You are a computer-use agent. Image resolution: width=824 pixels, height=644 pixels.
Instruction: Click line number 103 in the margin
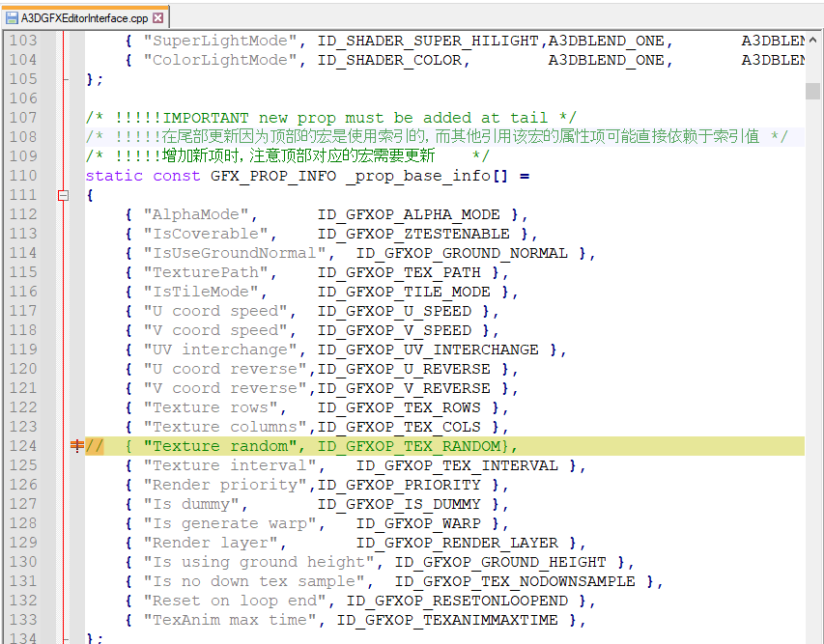tap(23, 41)
